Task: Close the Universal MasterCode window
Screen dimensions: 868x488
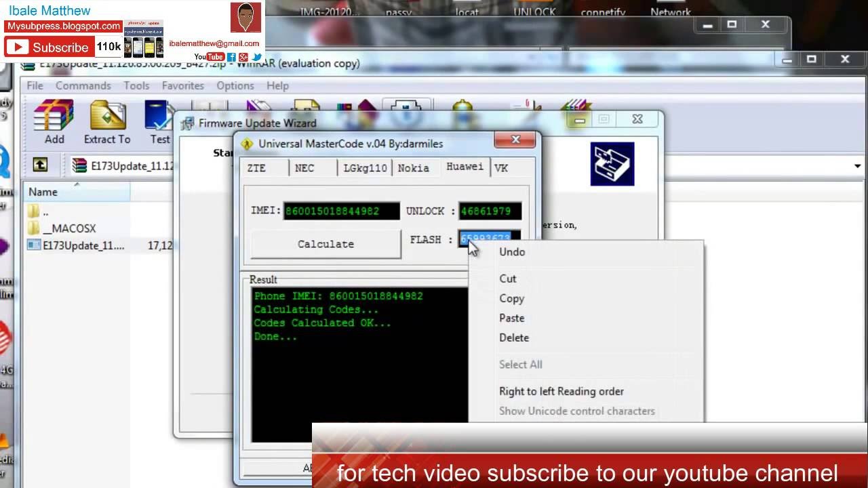Action: click(515, 140)
